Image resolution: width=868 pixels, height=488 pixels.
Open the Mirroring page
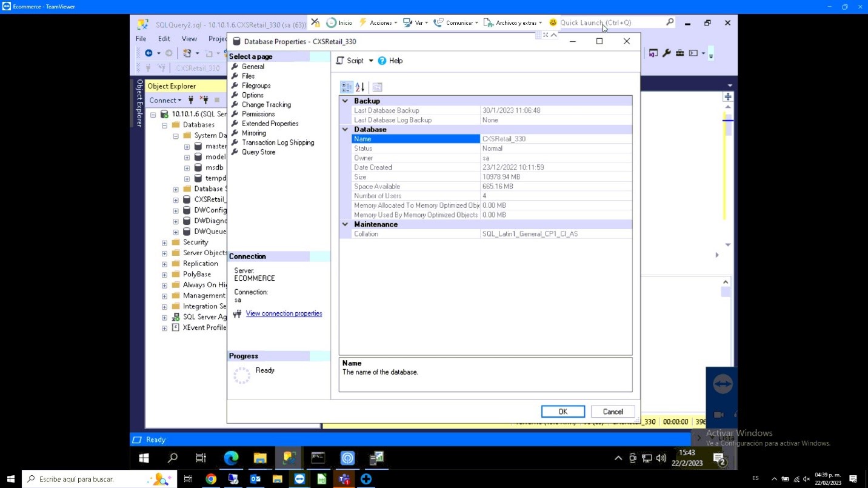254,133
